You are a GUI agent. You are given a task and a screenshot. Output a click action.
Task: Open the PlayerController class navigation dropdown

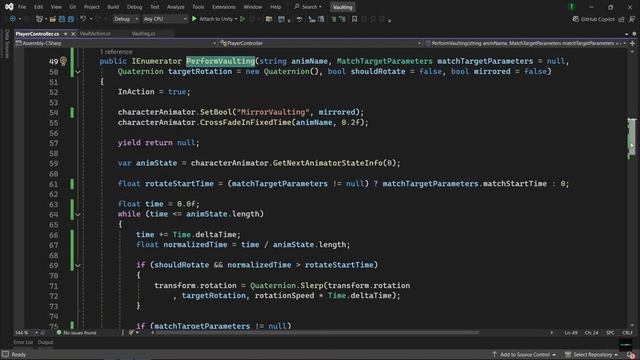pyautogui.click(x=320, y=43)
